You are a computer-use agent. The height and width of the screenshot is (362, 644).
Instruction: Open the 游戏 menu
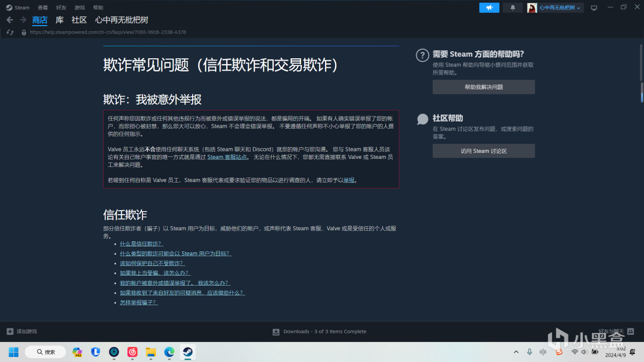[x=79, y=8]
